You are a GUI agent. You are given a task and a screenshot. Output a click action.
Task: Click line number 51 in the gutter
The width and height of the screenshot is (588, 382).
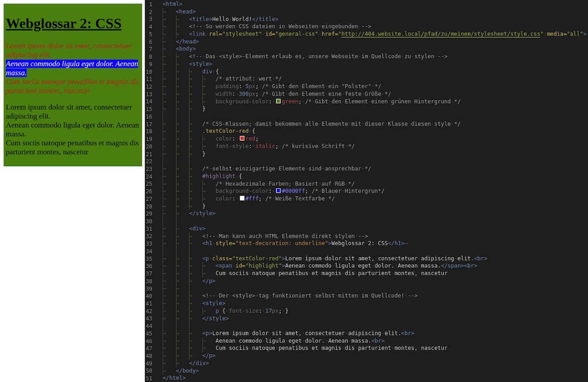click(149, 378)
